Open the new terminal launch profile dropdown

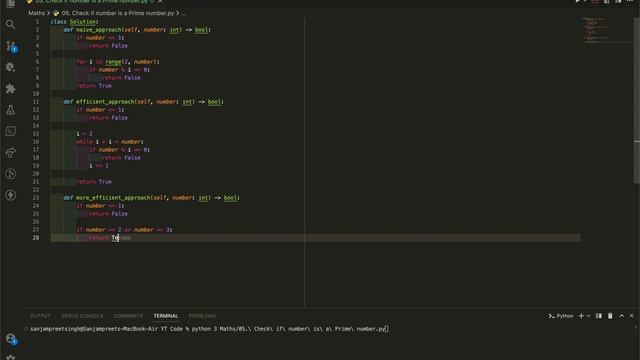pyautogui.click(x=588, y=316)
